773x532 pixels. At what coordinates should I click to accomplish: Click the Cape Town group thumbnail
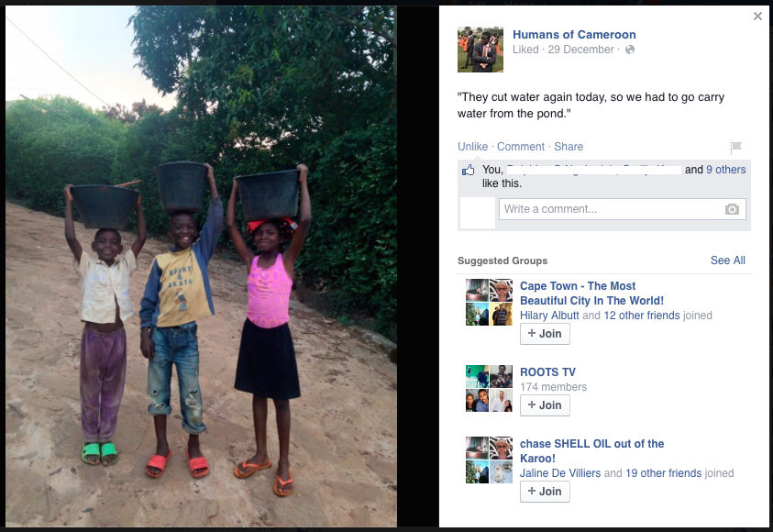[x=489, y=303]
